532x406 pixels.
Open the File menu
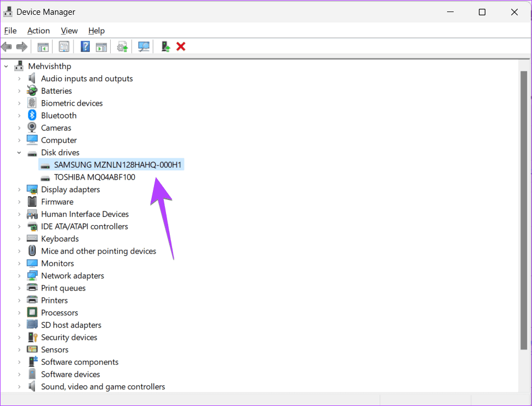pos(10,31)
